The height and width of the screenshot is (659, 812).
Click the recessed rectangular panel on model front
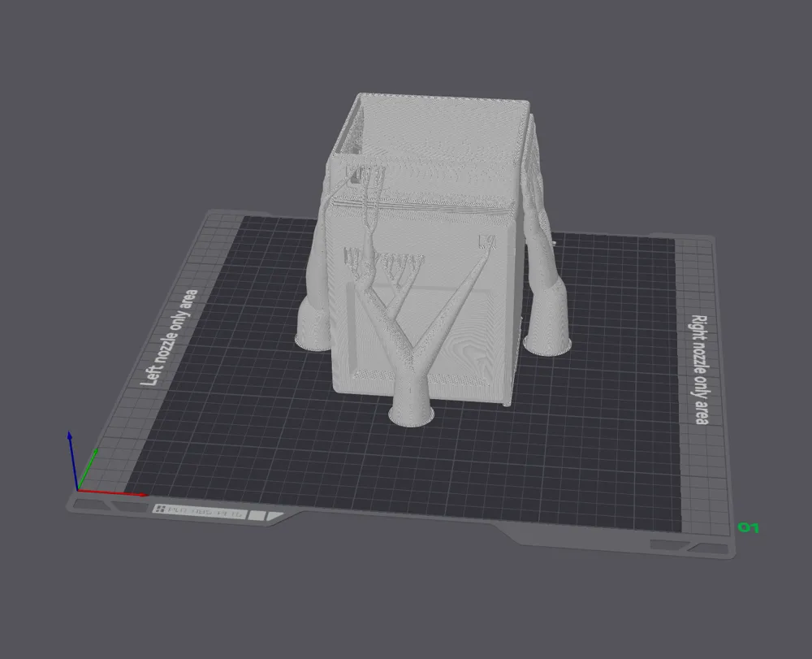click(x=430, y=332)
